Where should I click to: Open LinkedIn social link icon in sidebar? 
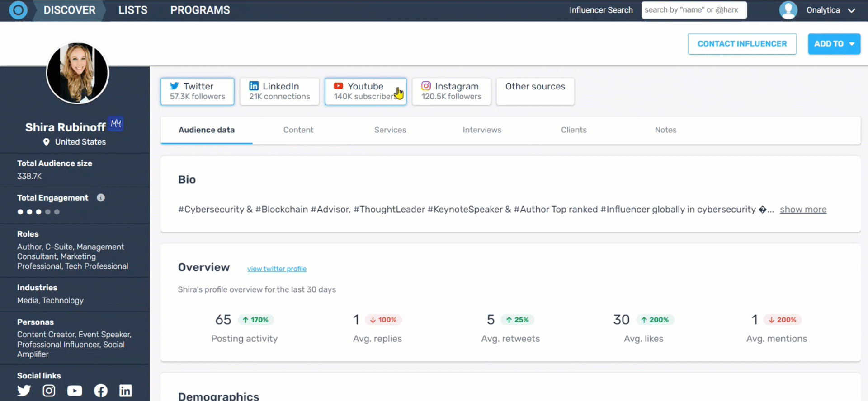point(126,391)
